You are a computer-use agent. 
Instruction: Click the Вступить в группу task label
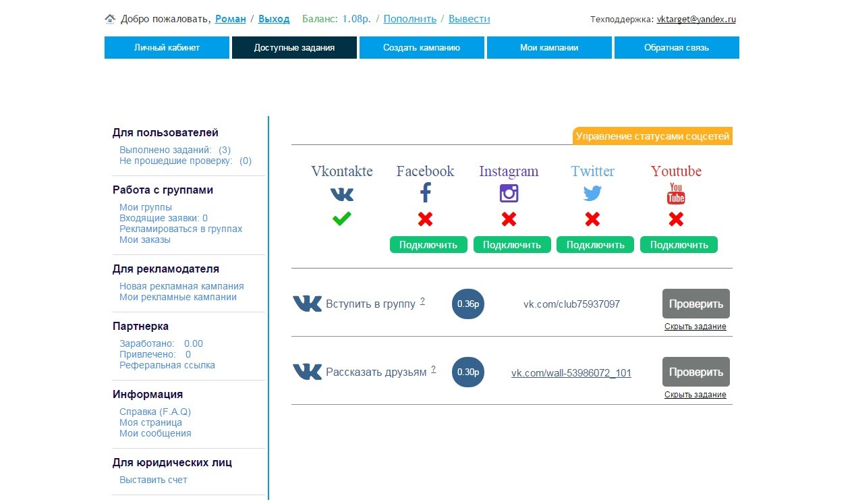[x=370, y=304]
